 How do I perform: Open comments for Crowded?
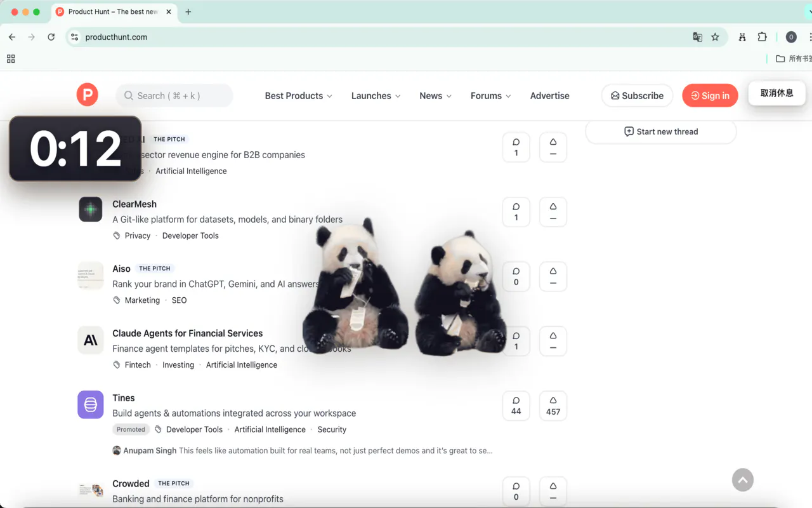pos(516,491)
